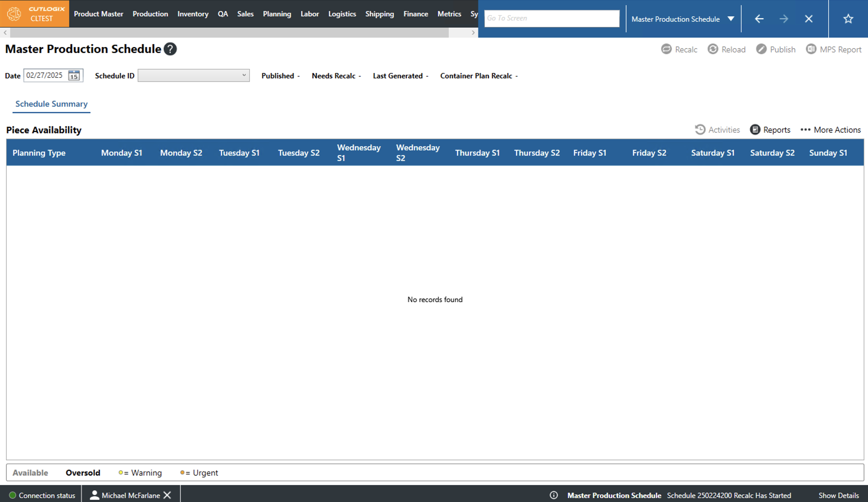Viewport: 868px width, 502px height.
Task: Open Reports in Piece Availability
Action: tap(770, 130)
